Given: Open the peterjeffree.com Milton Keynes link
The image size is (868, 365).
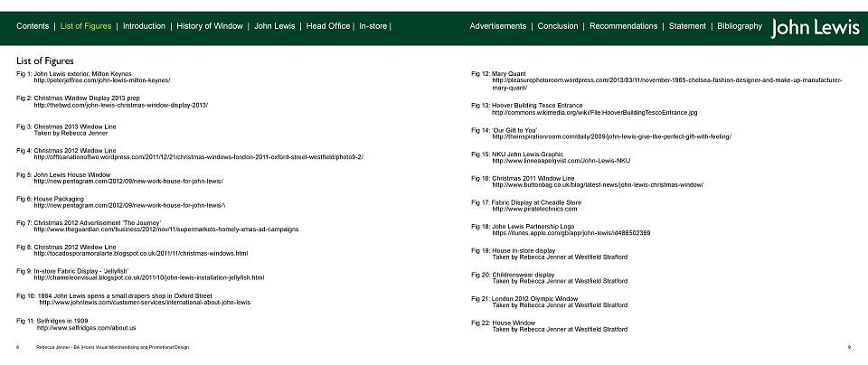Looking at the screenshot, I should tap(102, 80).
